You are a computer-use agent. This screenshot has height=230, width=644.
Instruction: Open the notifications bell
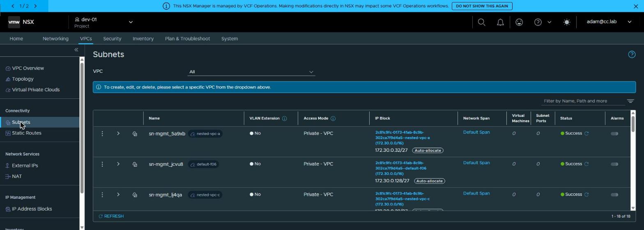500,22
